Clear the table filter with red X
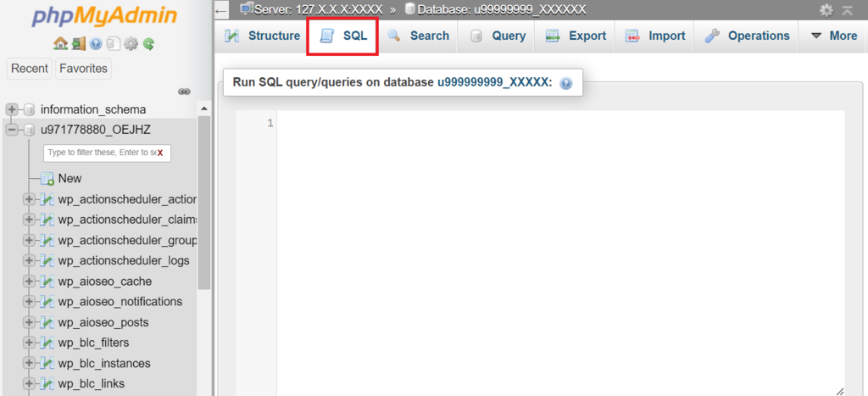The width and height of the screenshot is (868, 396). coord(160,153)
